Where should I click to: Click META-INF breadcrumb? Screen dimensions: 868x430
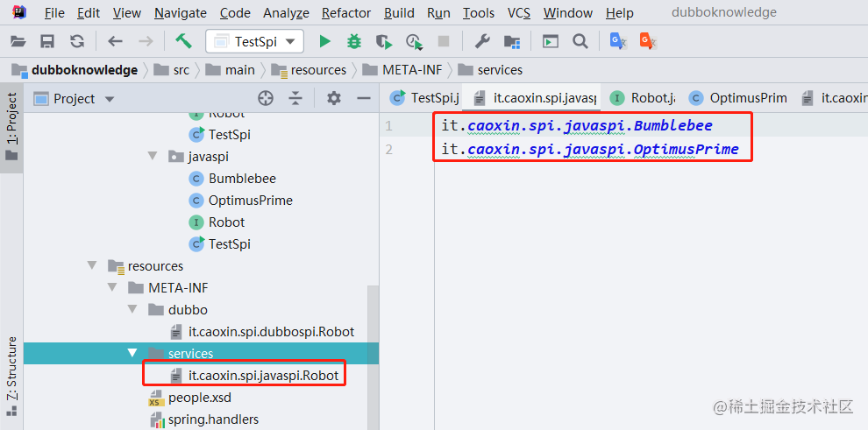click(x=403, y=70)
